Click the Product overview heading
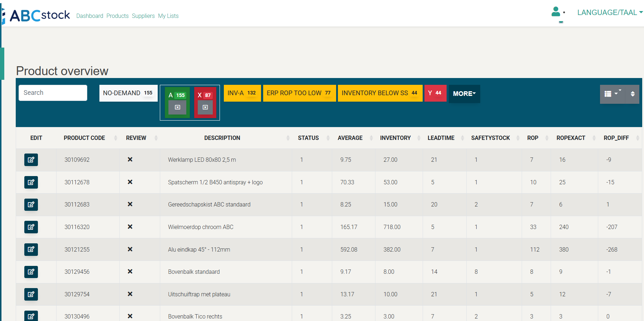Viewport: 644px width, 321px height. [x=62, y=71]
